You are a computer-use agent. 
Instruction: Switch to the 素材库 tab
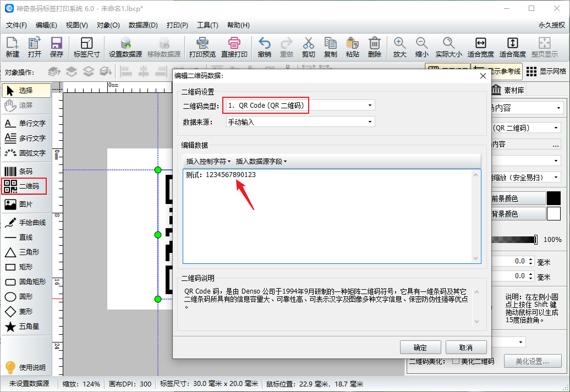508,90
